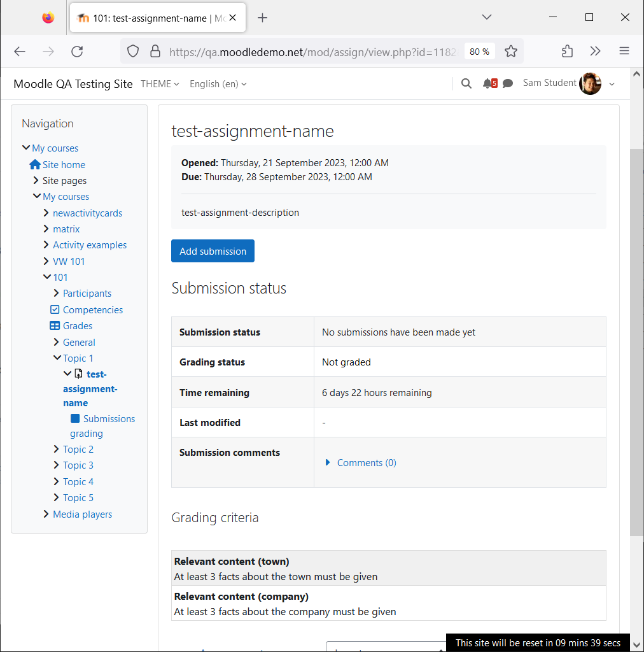Close the test-assignment-name tab
644x652 pixels.
[233, 18]
